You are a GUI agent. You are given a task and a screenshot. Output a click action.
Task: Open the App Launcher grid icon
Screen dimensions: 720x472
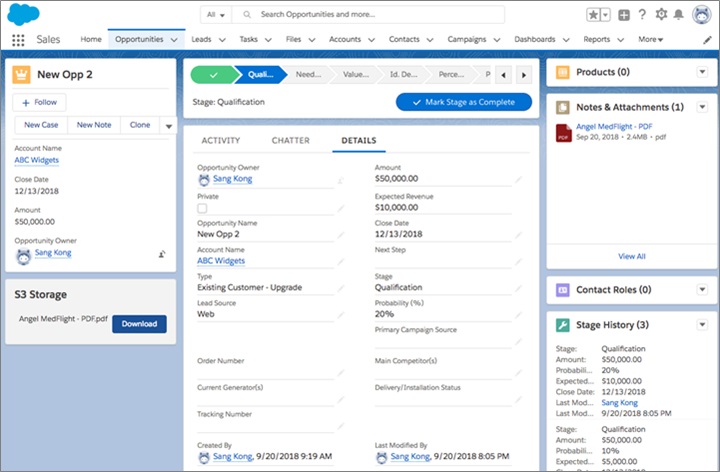click(x=18, y=40)
